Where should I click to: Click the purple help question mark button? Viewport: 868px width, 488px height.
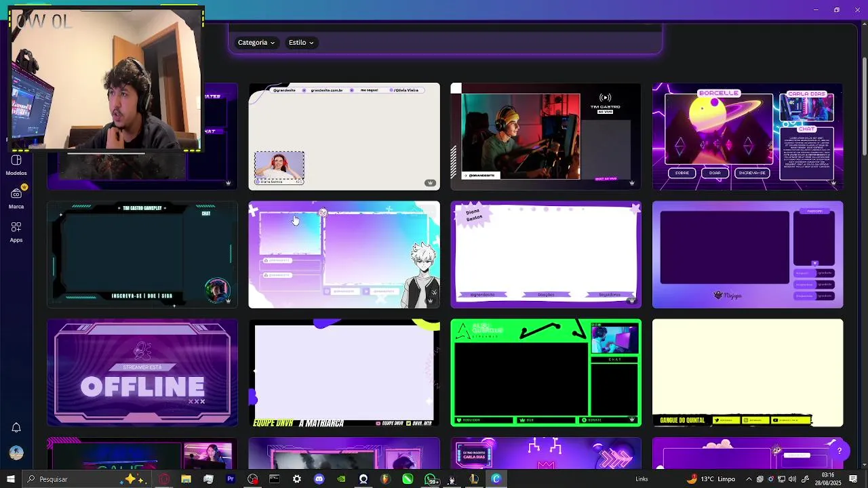point(839,451)
